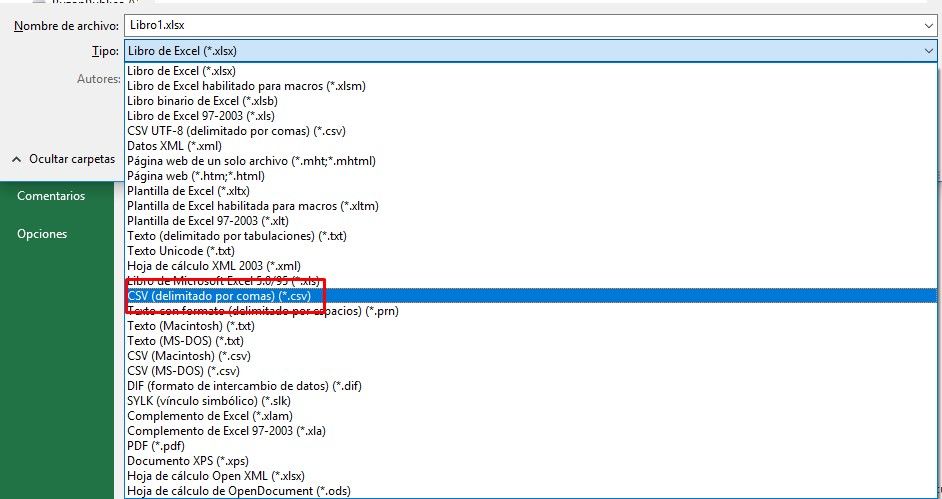Select Hoja de cálculo XML 2003
Screen dimensions: 942x499
click(x=530, y=266)
